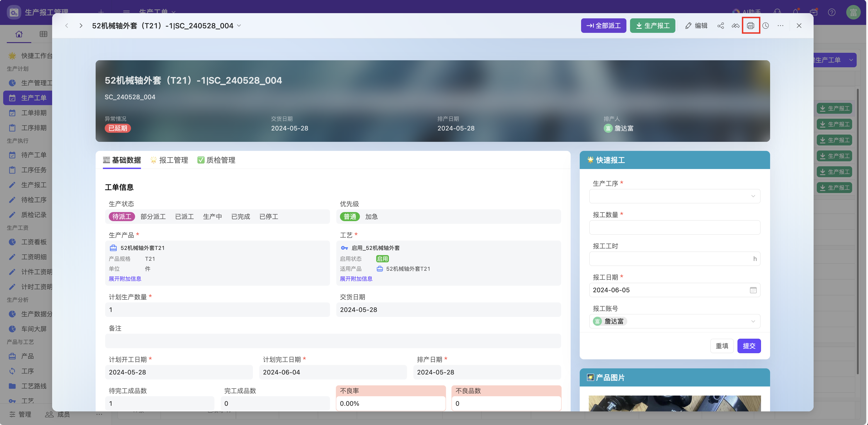The width and height of the screenshot is (868, 425).
Task: Open the more options ellipsis menu
Action: click(x=780, y=26)
